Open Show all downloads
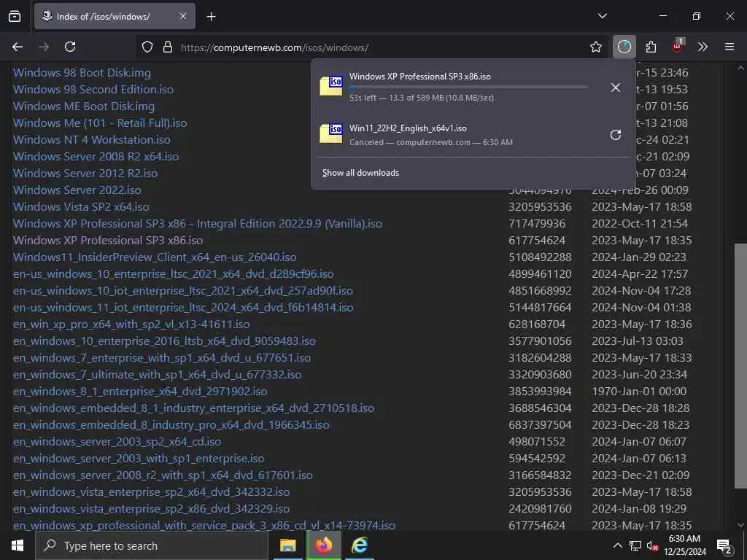Screen dimensions: 747x560 pos(360,173)
